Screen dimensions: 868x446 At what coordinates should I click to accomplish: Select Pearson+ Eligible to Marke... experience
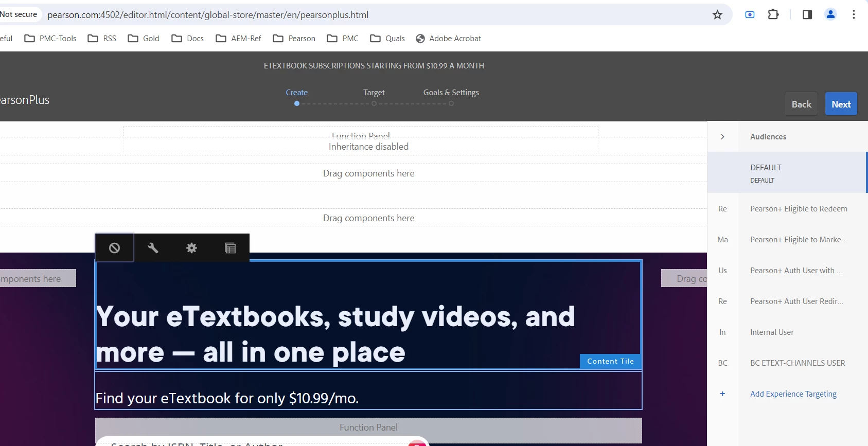click(788, 240)
